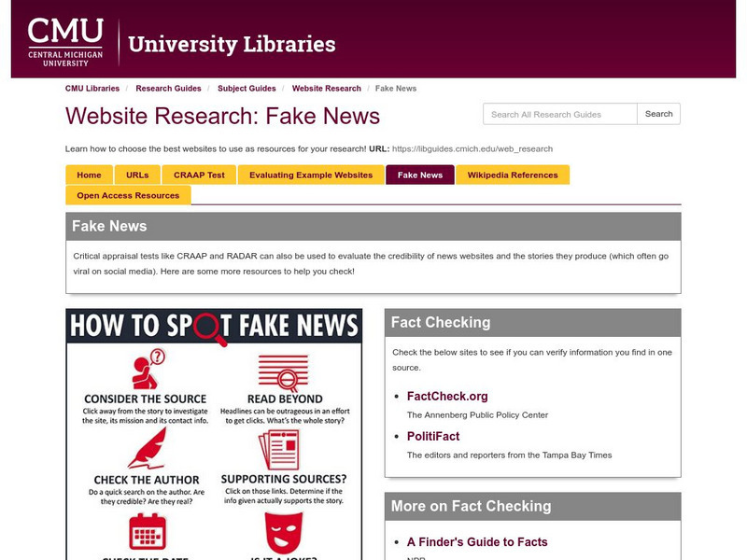Click the magnifying glass in infographic title
Image resolution: width=747 pixels, height=560 pixels.
pos(208,329)
